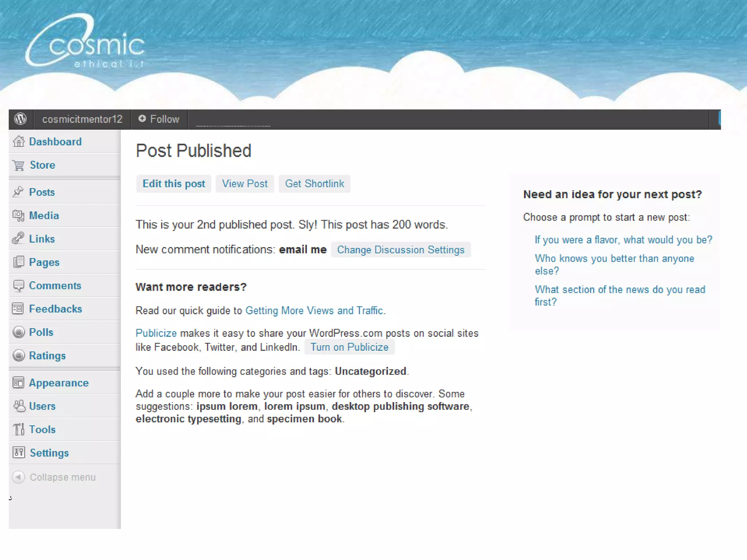
Task: Click the Users people icon
Action: coord(19,406)
